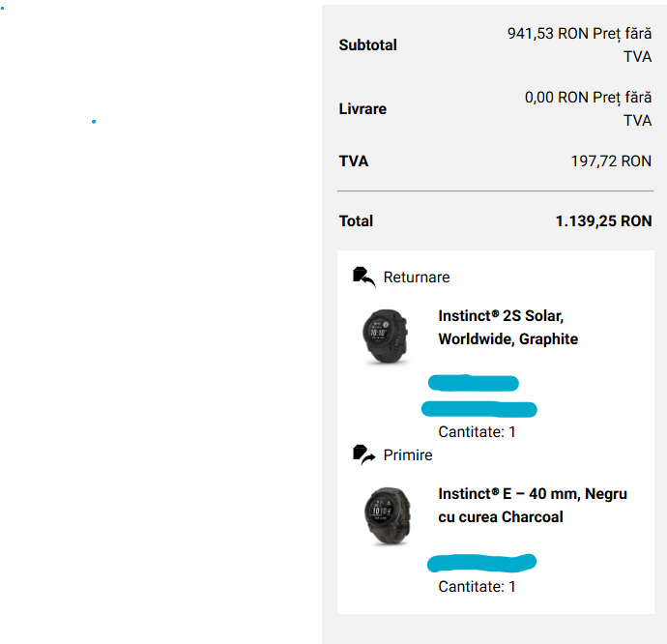
Task: Open the Instinct E 40 mm watch thumbnail
Action: tap(387, 516)
